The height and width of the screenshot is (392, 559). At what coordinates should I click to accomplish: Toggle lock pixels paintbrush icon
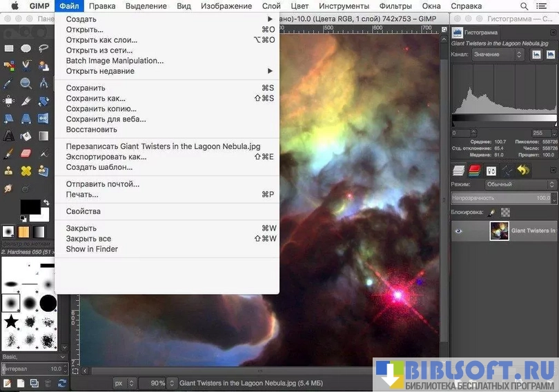click(x=491, y=213)
